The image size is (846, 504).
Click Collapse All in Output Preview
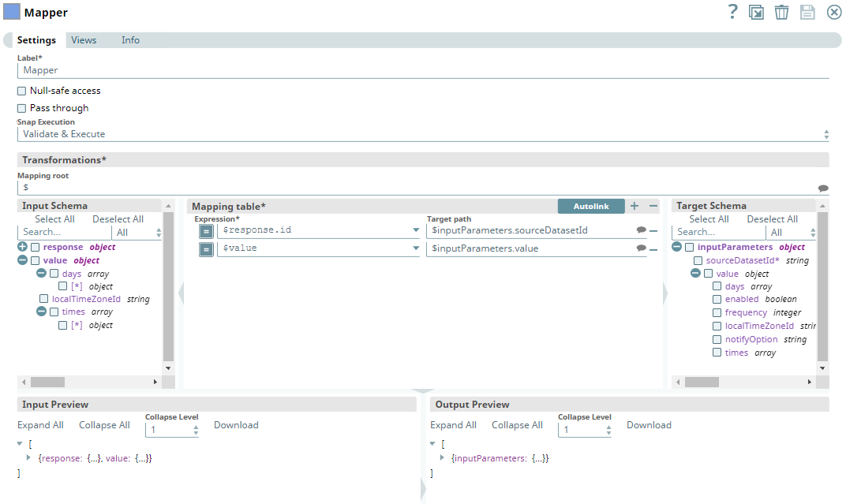[x=517, y=425]
